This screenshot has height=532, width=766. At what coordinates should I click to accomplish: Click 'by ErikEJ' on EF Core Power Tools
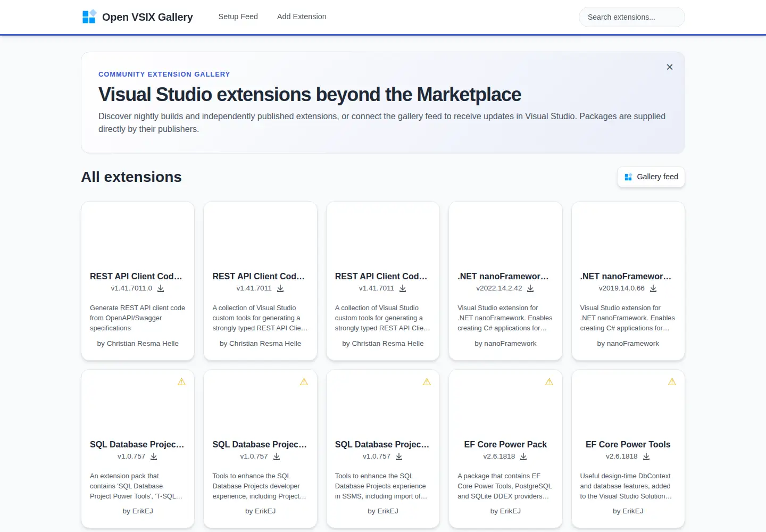(x=628, y=511)
